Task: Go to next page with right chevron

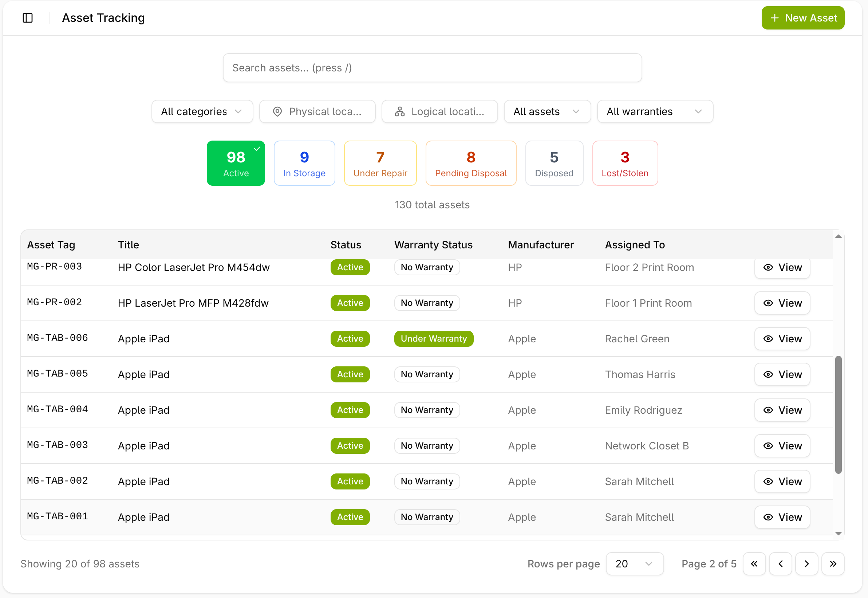Action: point(806,563)
